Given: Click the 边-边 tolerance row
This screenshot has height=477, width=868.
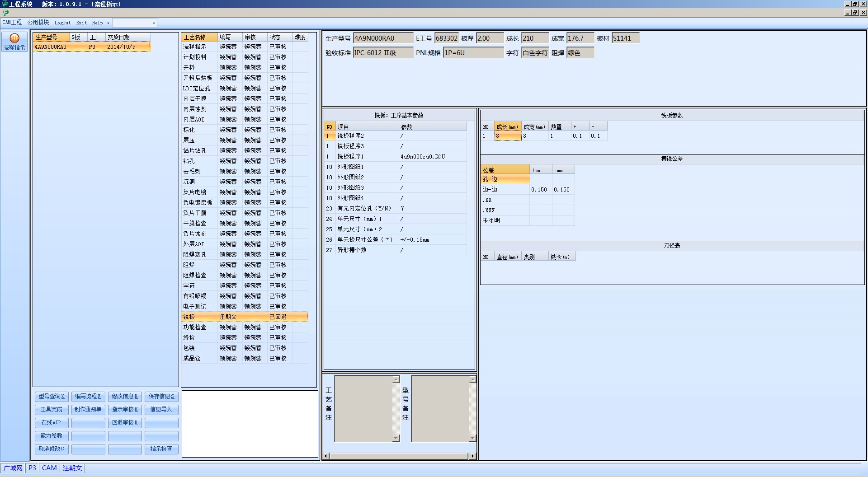Looking at the screenshot, I should pos(528,190).
